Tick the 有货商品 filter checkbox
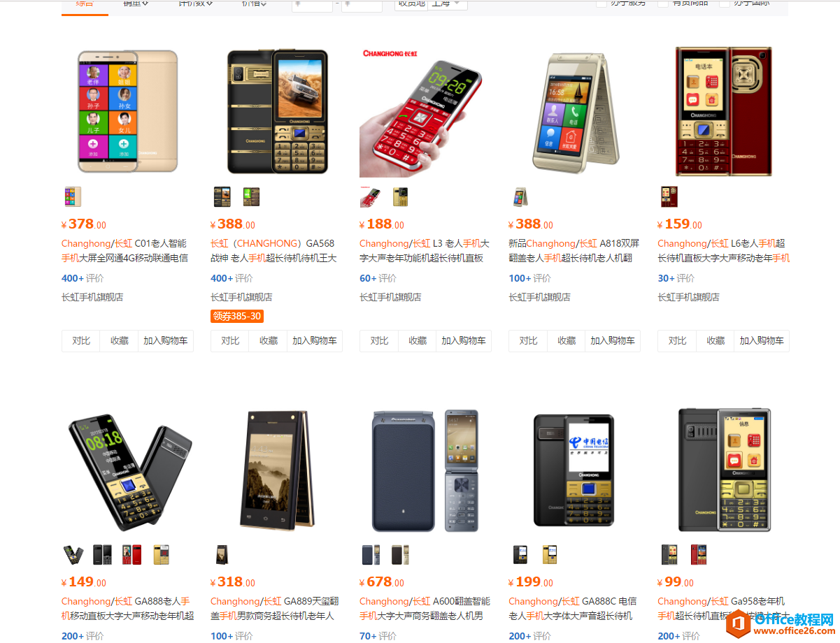The image size is (840, 643). (662, 3)
